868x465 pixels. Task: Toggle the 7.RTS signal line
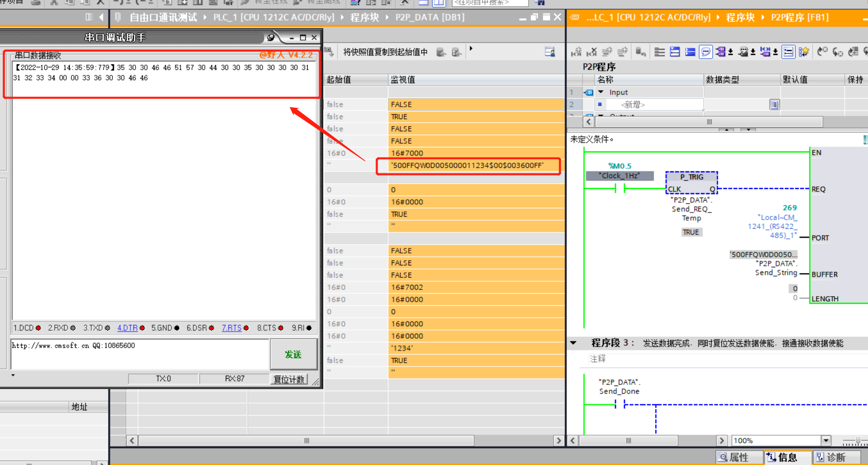coord(231,328)
